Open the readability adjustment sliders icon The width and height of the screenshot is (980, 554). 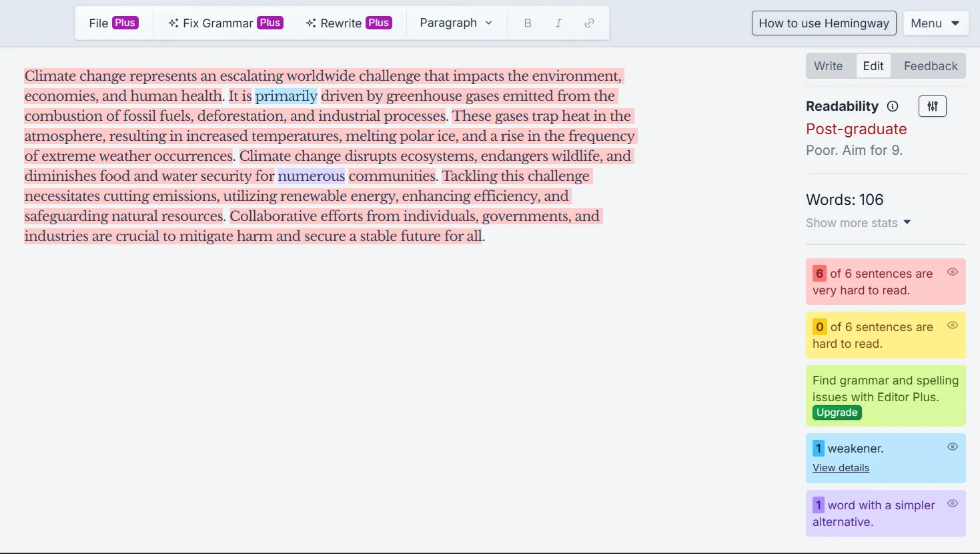click(x=932, y=106)
